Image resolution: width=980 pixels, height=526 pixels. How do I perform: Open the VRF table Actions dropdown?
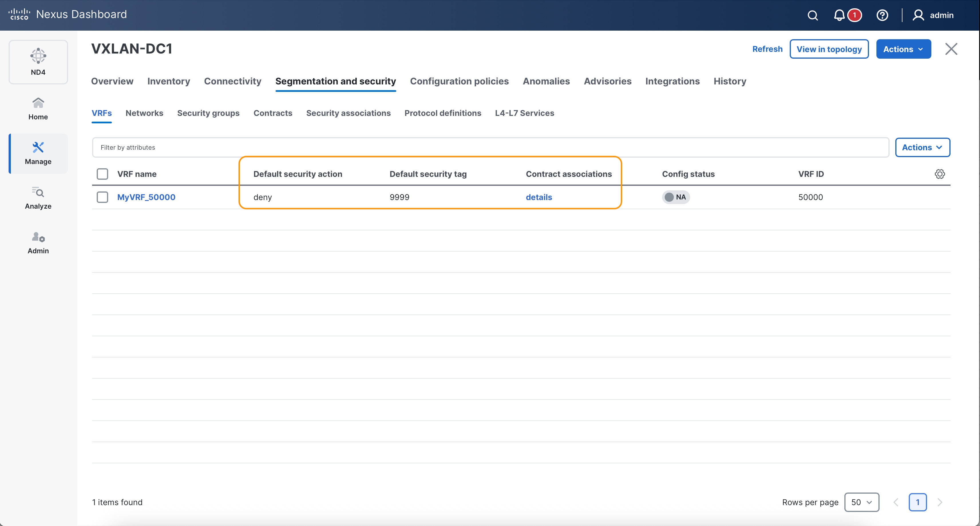coord(922,147)
